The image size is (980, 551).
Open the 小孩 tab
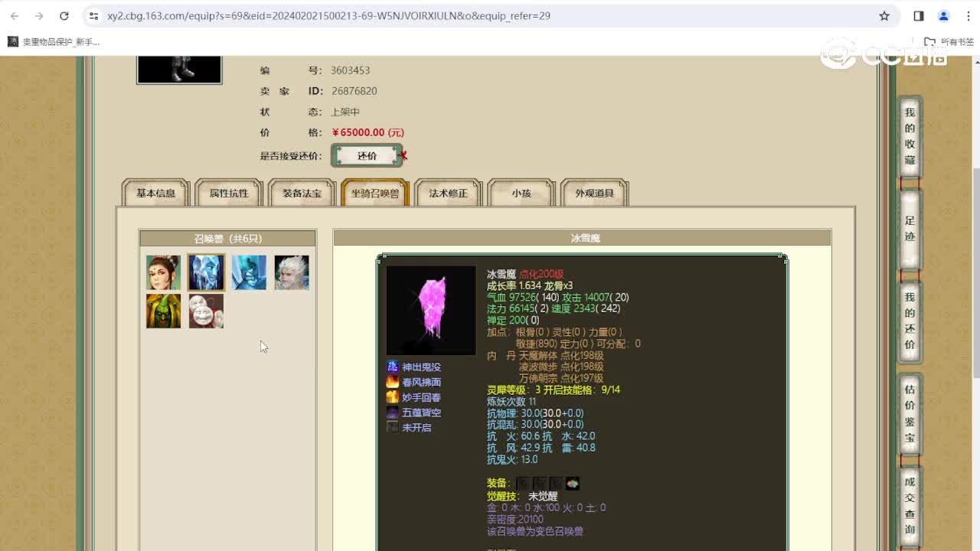click(x=521, y=194)
